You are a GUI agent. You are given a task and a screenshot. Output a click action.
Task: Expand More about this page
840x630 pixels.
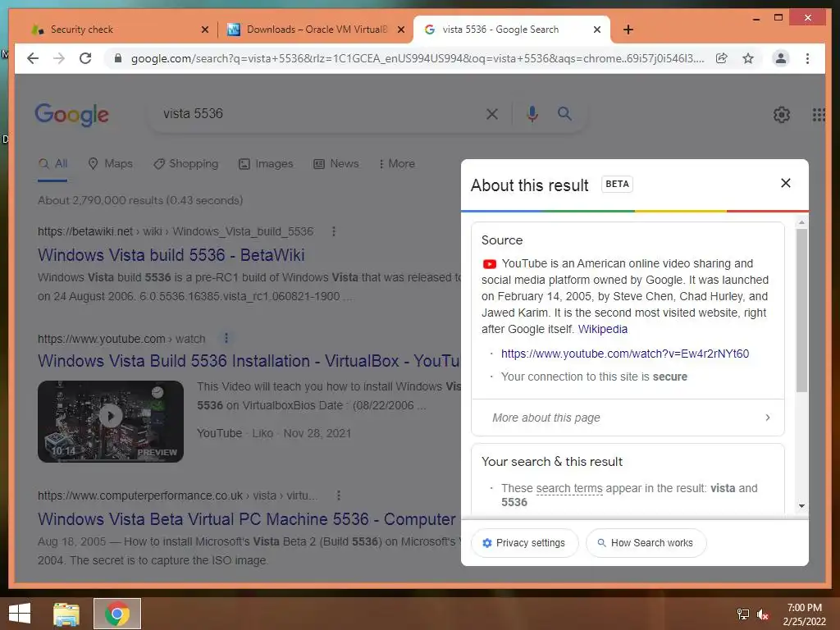tap(628, 418)
